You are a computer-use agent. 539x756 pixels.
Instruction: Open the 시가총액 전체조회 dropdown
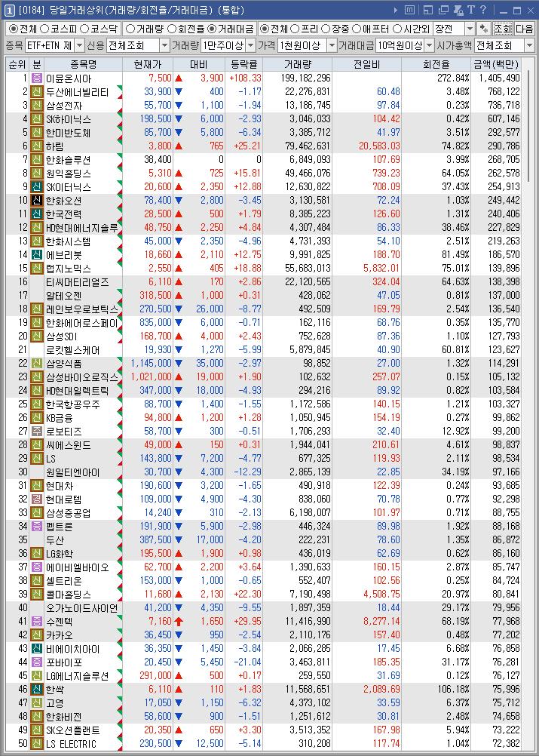530,46
